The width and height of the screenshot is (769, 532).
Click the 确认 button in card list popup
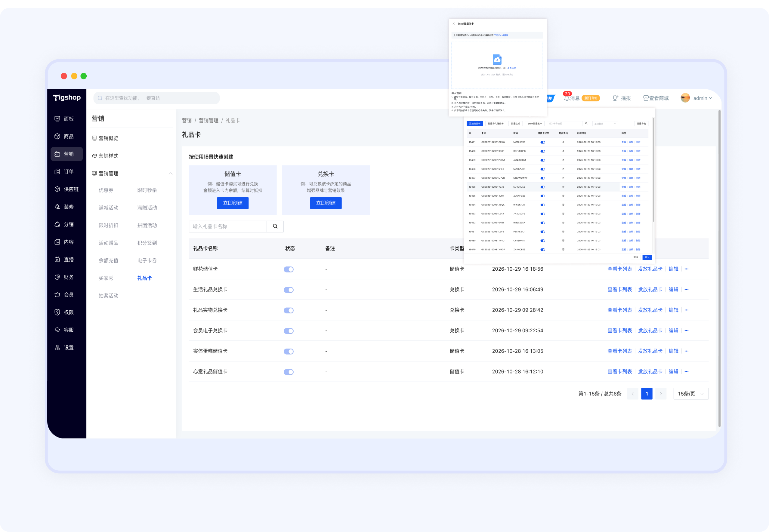click(647, 257)
